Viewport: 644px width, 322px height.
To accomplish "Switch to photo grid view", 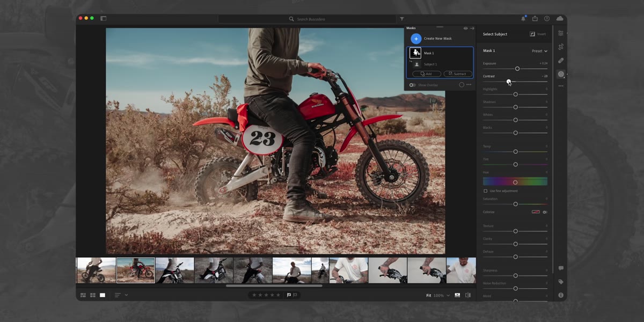I will (83, 295).
